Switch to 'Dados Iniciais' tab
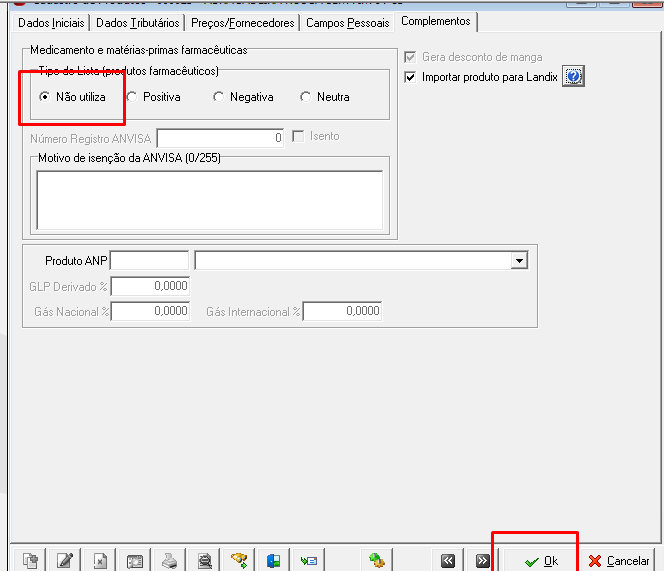This screenshot has width=664, height=571. pyautogui.click(x=51, y=23)
